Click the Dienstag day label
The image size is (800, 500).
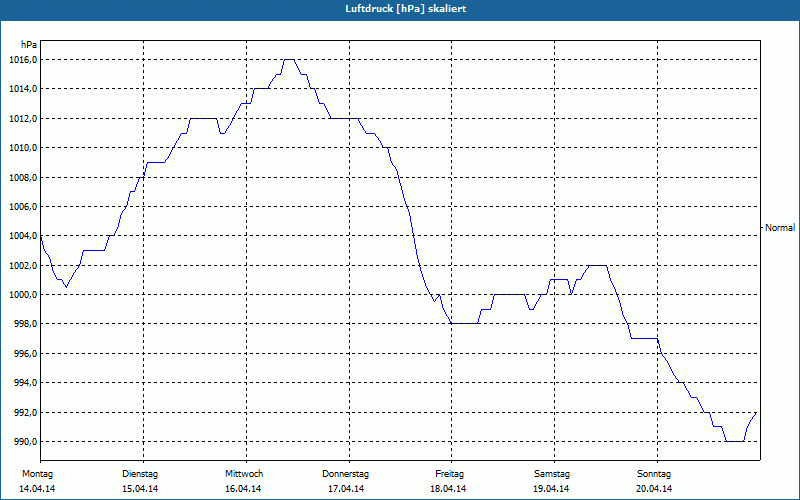(x=140, y=474)
